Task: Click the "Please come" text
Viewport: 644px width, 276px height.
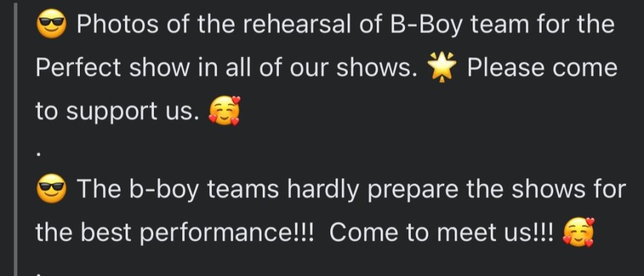Action: (542, 68)
